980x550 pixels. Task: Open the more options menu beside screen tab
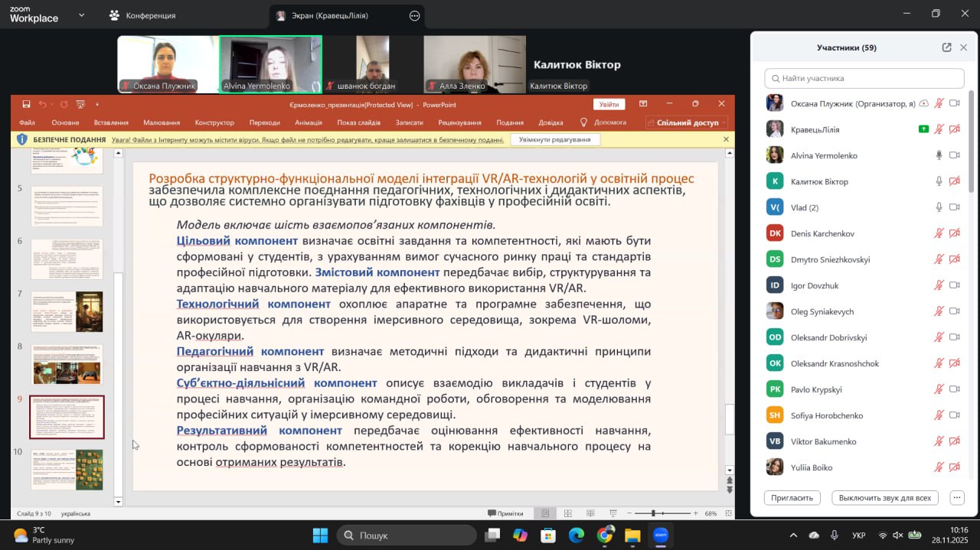[415, 15]
